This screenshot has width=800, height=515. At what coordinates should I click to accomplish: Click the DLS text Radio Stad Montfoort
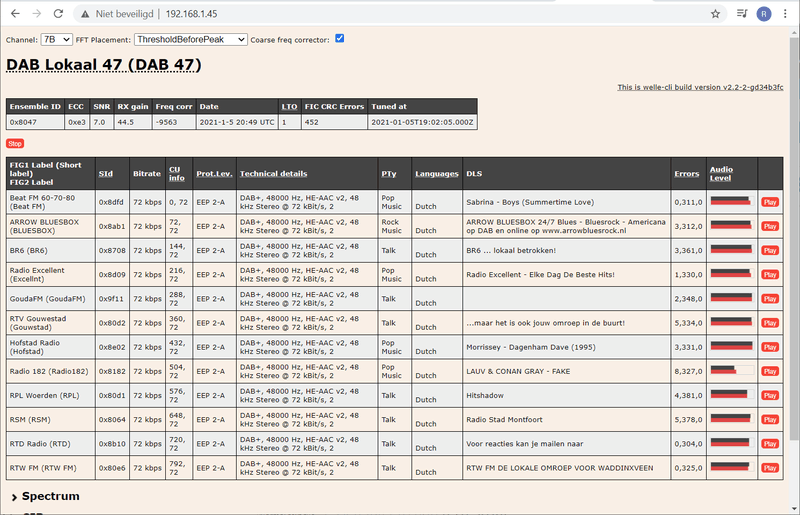[504, 420]
